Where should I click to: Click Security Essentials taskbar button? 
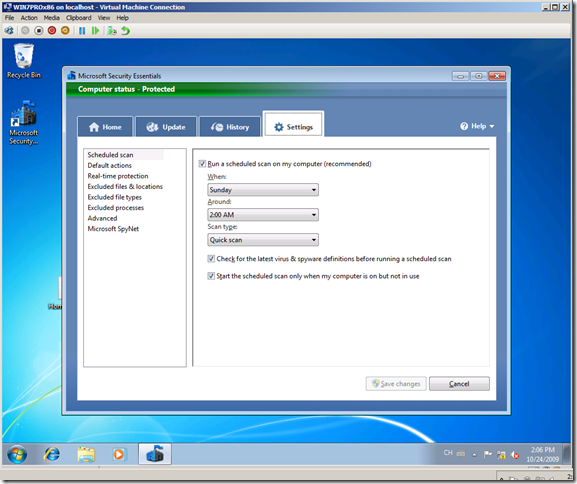(155, 454)
